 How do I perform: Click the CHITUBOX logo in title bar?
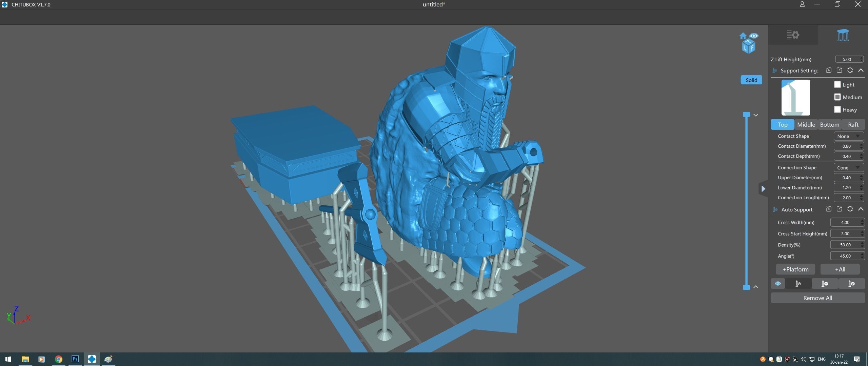click(4, 4)
